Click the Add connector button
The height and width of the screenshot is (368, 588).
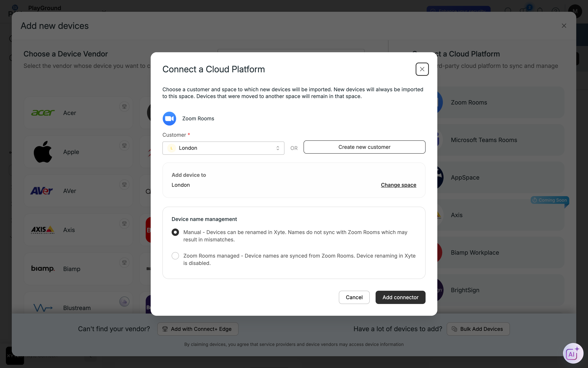coord(400,297)
